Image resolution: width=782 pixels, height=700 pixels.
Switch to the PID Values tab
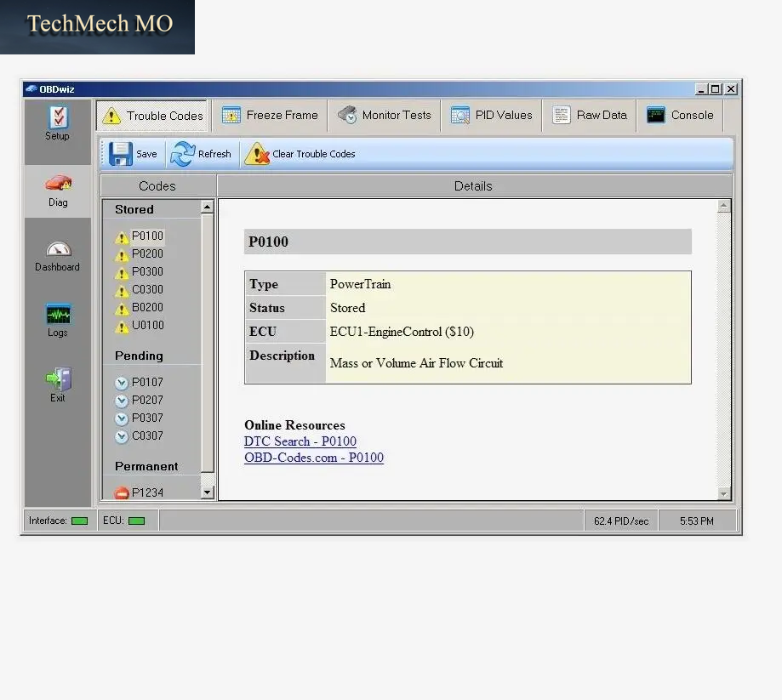[x=491, y=115]
